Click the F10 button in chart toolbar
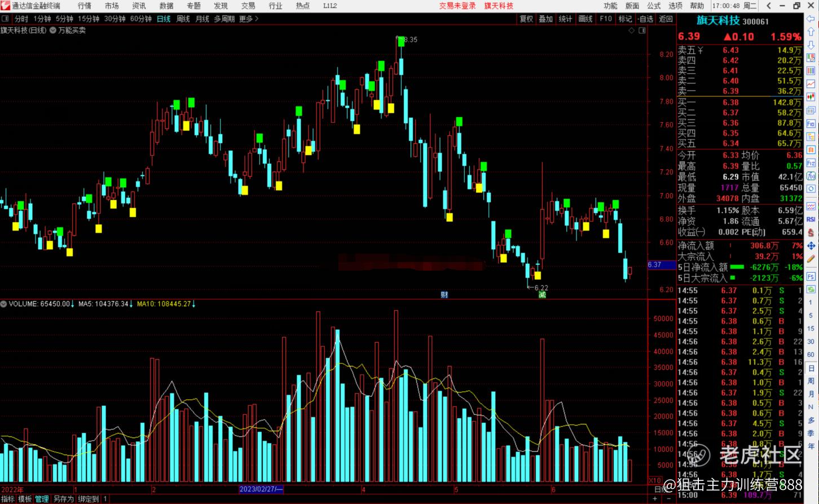The image size is (819, 504). coord(606,19)
